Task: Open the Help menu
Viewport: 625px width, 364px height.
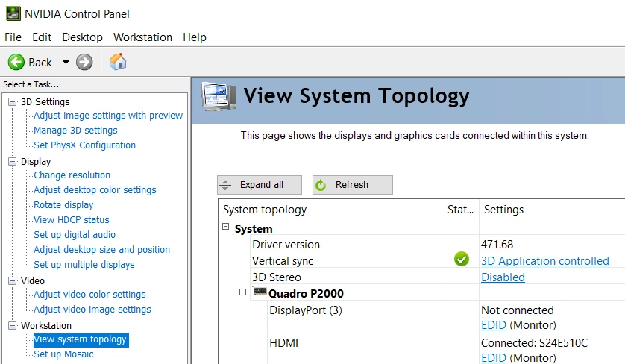Action: click(x=195, y=37)
